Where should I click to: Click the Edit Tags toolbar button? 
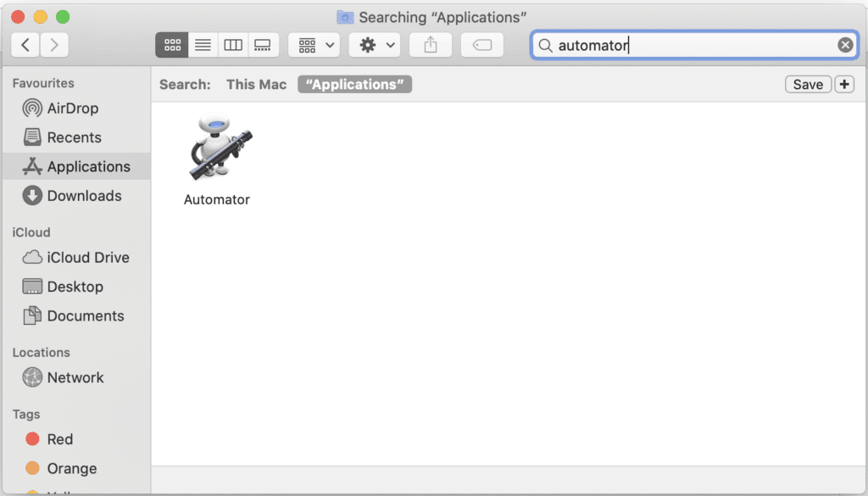coord(482,45)
